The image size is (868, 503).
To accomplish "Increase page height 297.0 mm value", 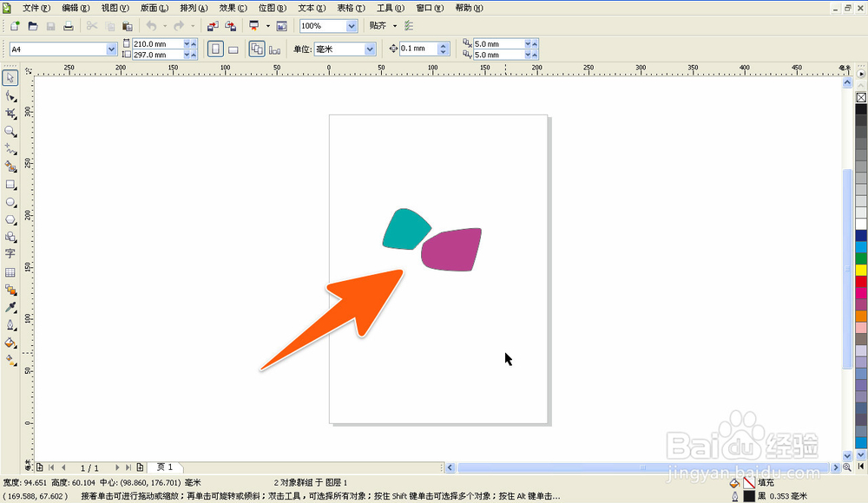I will click(194, 55).
